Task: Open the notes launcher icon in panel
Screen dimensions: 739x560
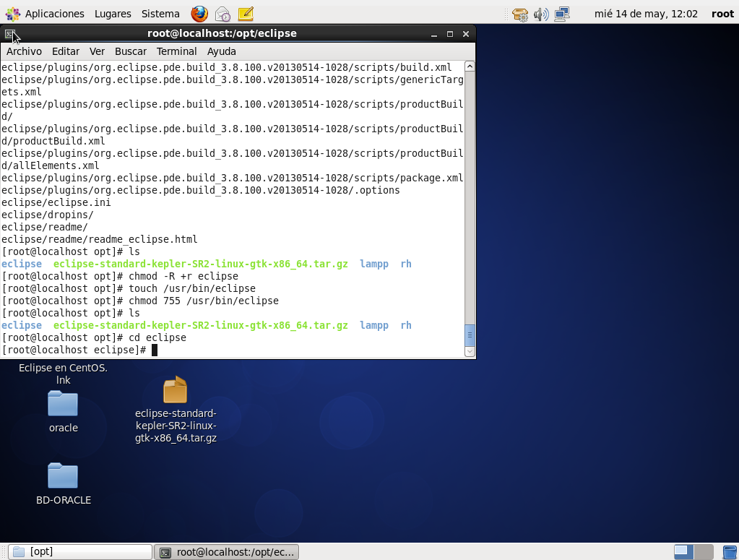Action: 246,14
